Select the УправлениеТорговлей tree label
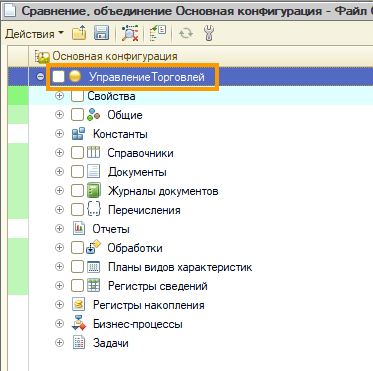 tap(147, 77)
